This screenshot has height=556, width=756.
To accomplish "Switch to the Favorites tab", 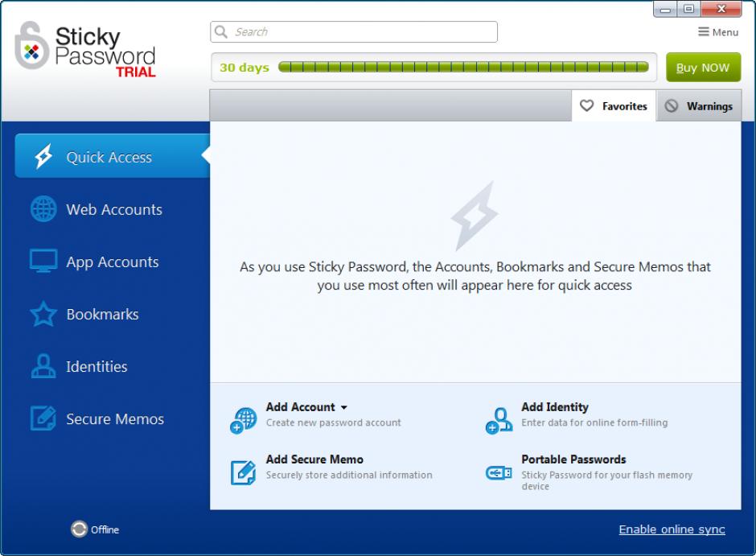I will pyautogui.click(x=614, y=106).
